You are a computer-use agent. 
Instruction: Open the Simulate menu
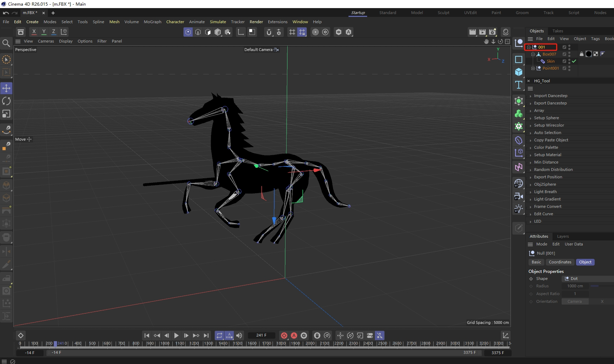pos(218,22)
